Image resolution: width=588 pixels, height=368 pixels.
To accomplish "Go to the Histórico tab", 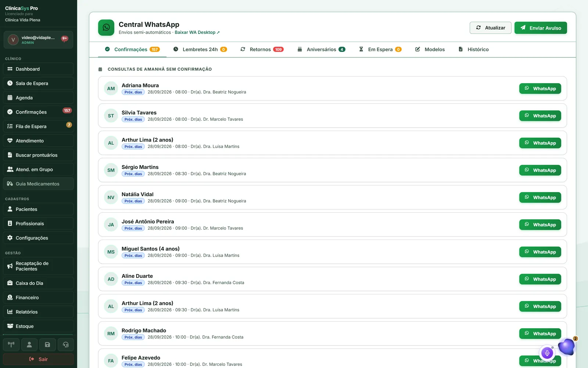I will [474, 49].
